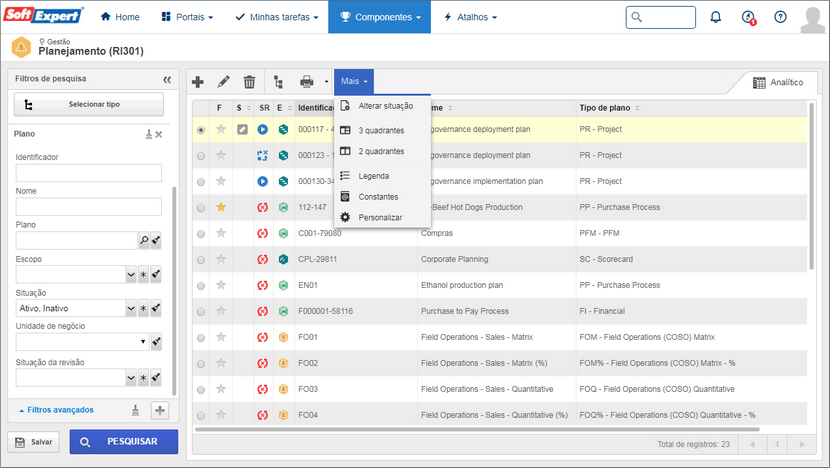Go to next page arrow
The image size is (830, 468).
click(802, 444)
